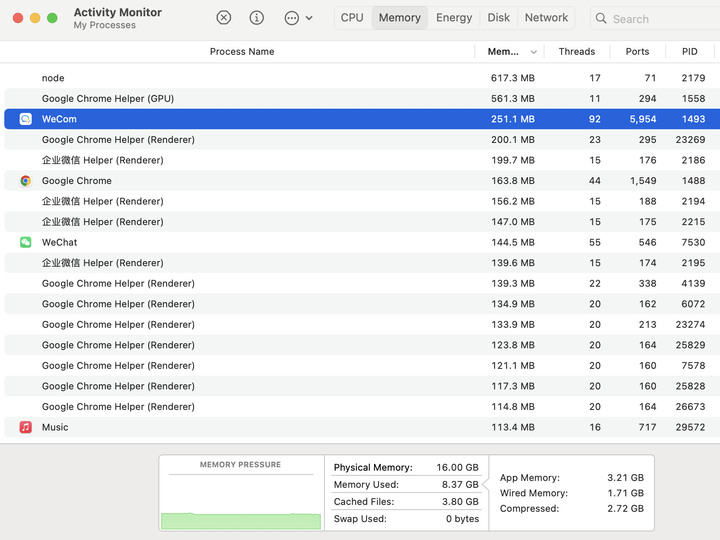This screenshot has width=720, height=540.
Task: Select Chrome Helper (Renderer) PID 23274
Action: 362,325
